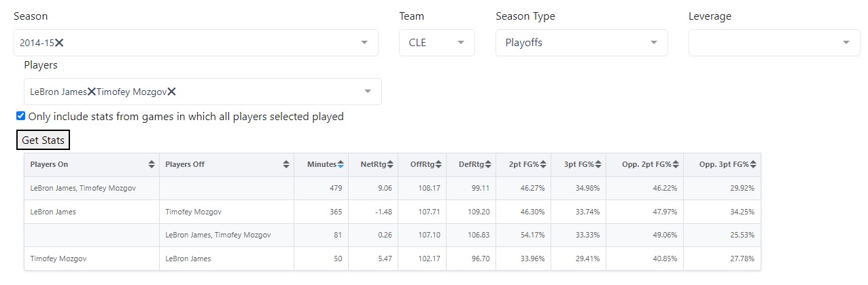Open the Season dropdown
The height and width of the screenshot is (285, 868).
point(364,43)
